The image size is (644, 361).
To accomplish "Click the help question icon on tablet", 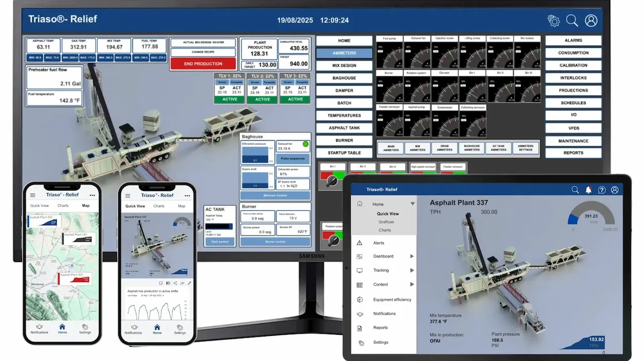I will coord(602,190).
